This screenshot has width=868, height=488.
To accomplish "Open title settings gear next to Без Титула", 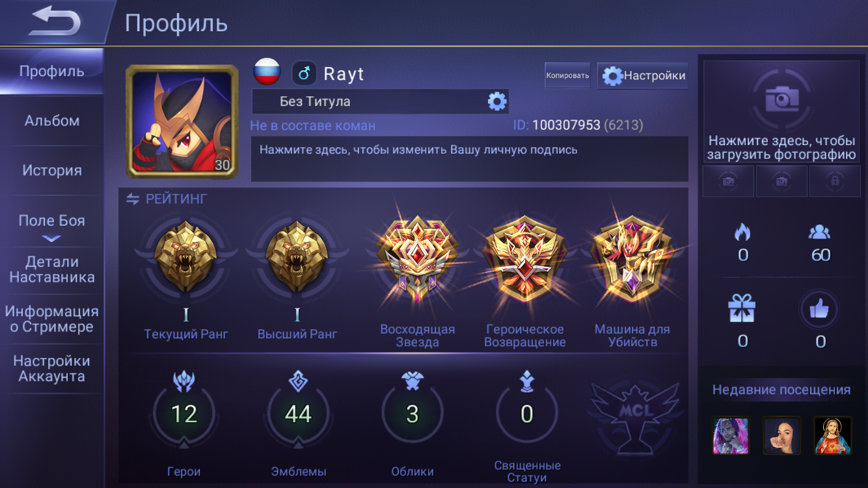I will point(497,102).
